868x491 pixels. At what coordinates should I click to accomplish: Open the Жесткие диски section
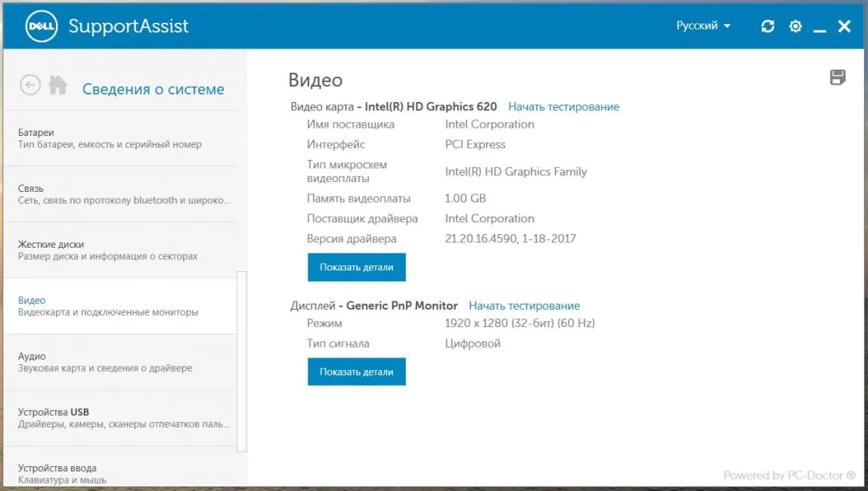tap(120, 251)
